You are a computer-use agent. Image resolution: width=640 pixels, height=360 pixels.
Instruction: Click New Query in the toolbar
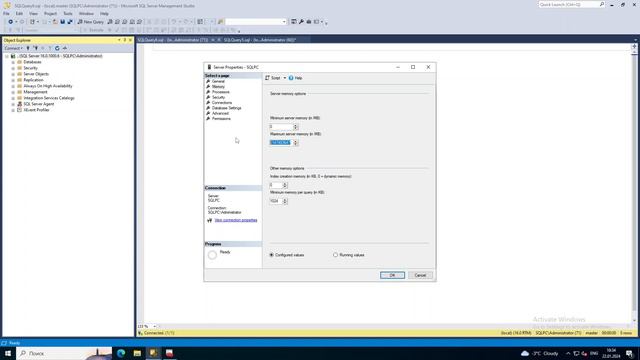pyautogui.click(x=90, y=22)
